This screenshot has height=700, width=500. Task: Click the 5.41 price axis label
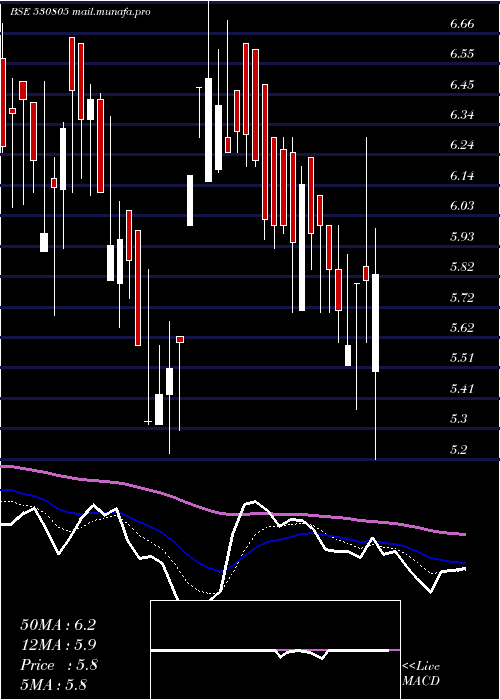point(462,388)
